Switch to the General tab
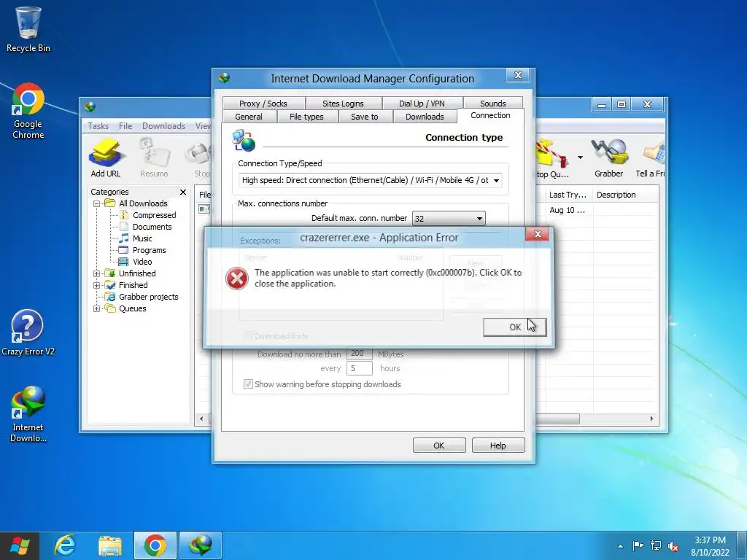The width and height of the screenshot is (747, 560). [248, 117]
